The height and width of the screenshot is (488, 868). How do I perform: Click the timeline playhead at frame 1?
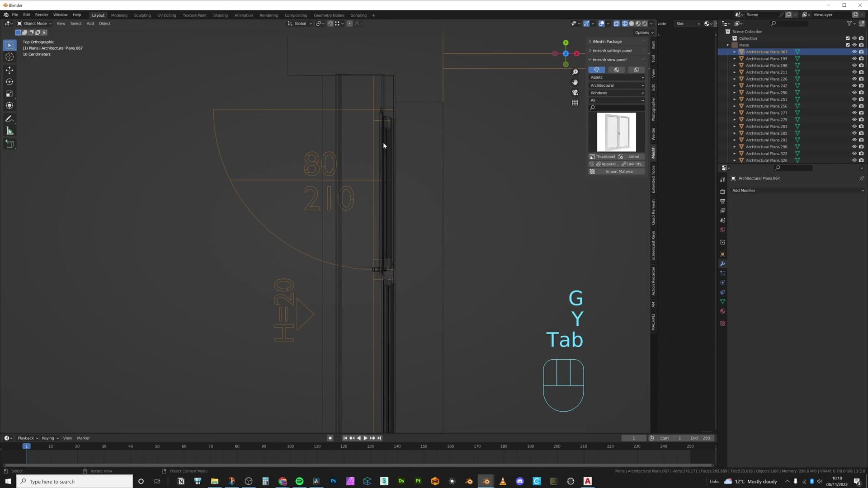27,446
